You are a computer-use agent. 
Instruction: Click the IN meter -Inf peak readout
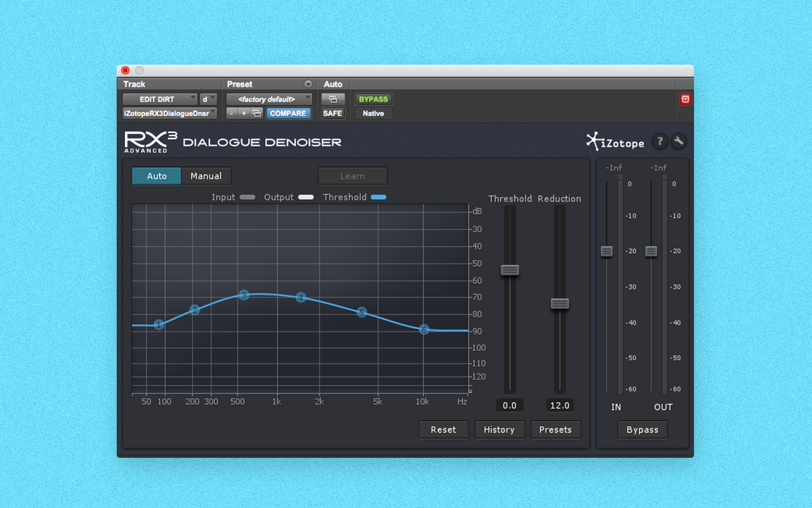(x=614, y=168)
